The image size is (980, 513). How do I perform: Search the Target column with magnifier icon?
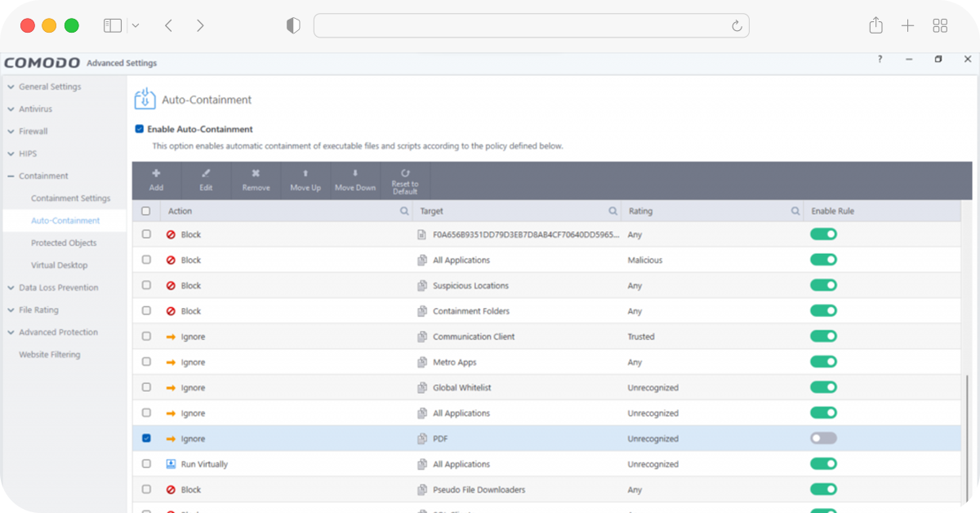(x=612, y=211)
